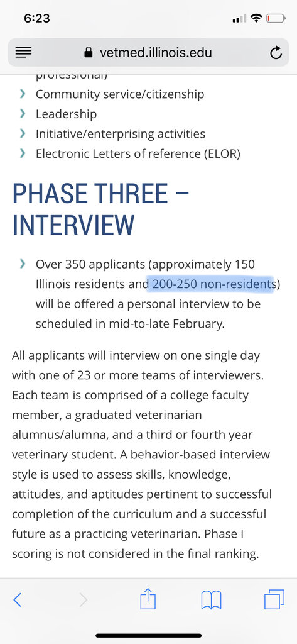The image size is (297, 644).
Task: Go back using the left arrow
Action: (17, 600)
